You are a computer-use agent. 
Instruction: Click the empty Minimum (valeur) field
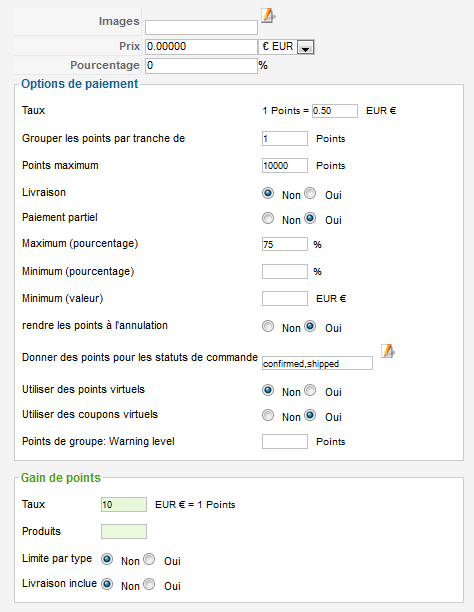(285, 299)
